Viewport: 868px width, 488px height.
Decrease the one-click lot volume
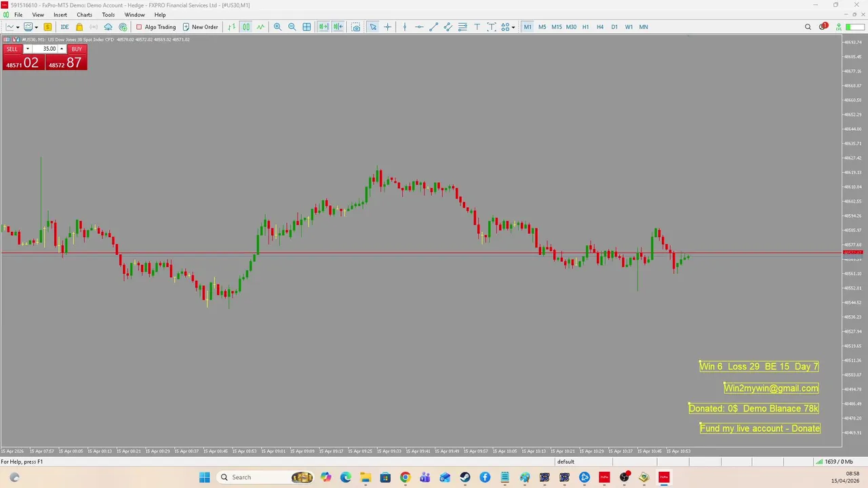(27, 49)
